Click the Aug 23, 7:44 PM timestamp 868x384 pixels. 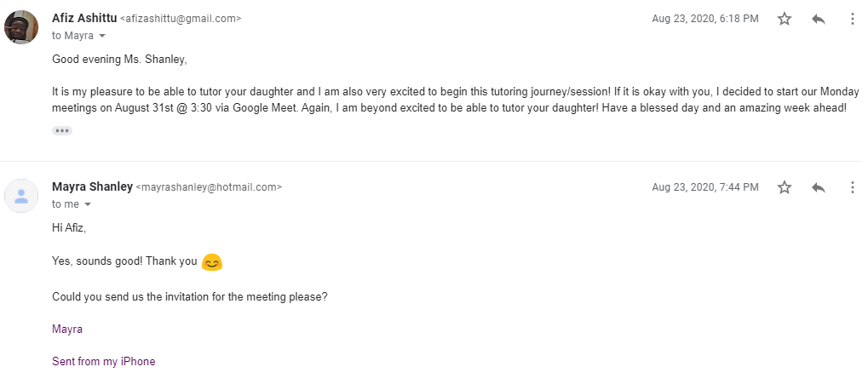pyautogui.click(x=704, y=187)
